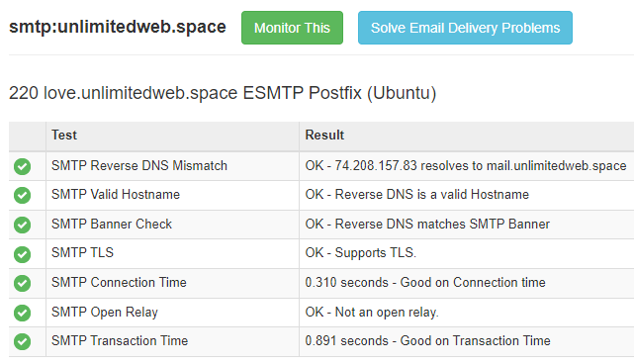Click the SMTP Banner Check test name

pyautogui.click(x=112, y=225)
